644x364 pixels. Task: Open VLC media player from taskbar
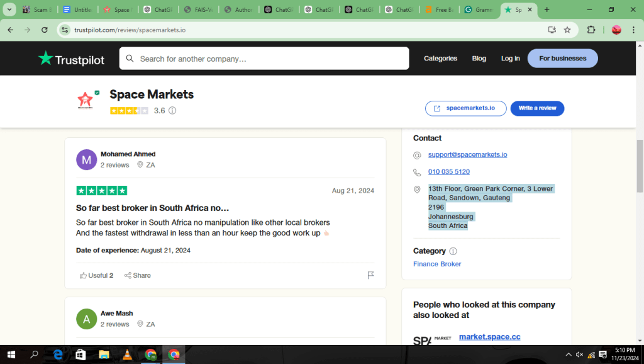coord(127,355)
